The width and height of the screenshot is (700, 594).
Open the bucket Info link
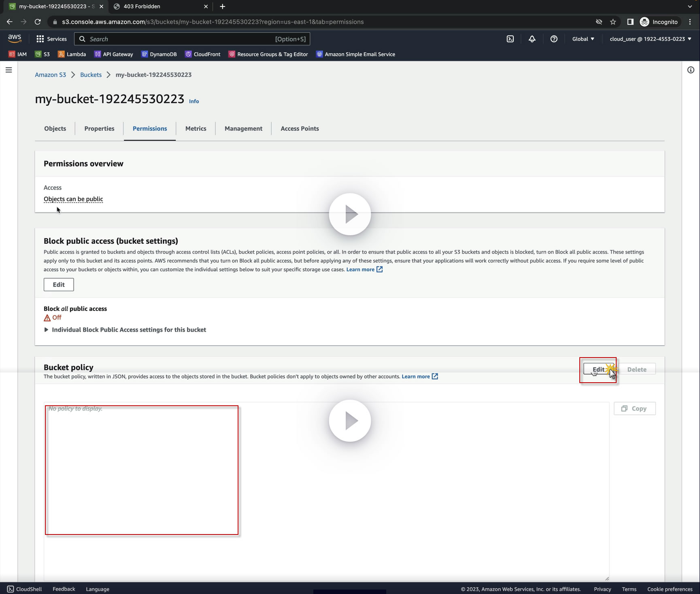pos(194,101)
